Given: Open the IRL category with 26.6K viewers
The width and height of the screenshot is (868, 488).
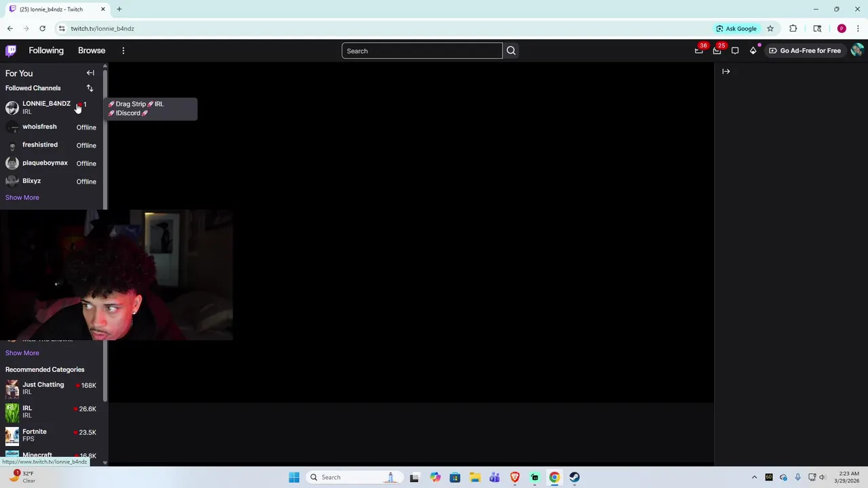Looking at the screenshot, I should coord(52,411).
